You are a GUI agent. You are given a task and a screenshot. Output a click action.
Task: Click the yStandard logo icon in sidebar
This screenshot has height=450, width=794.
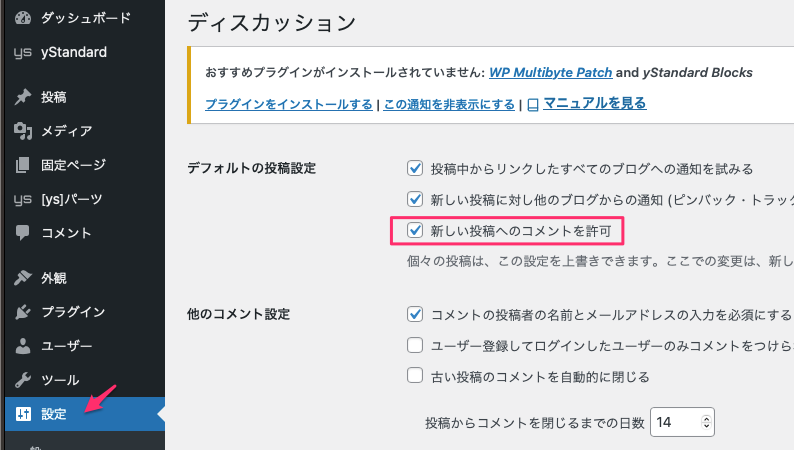click(x=23, y=53)
